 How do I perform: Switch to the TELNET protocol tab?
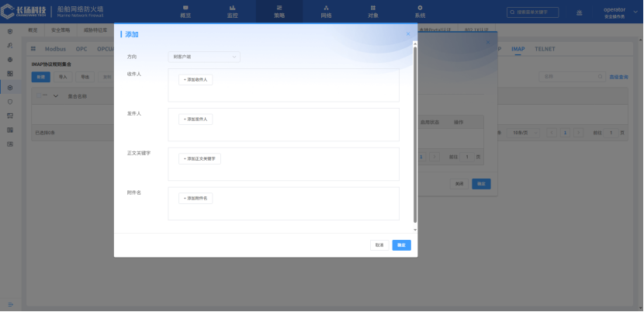545,49
